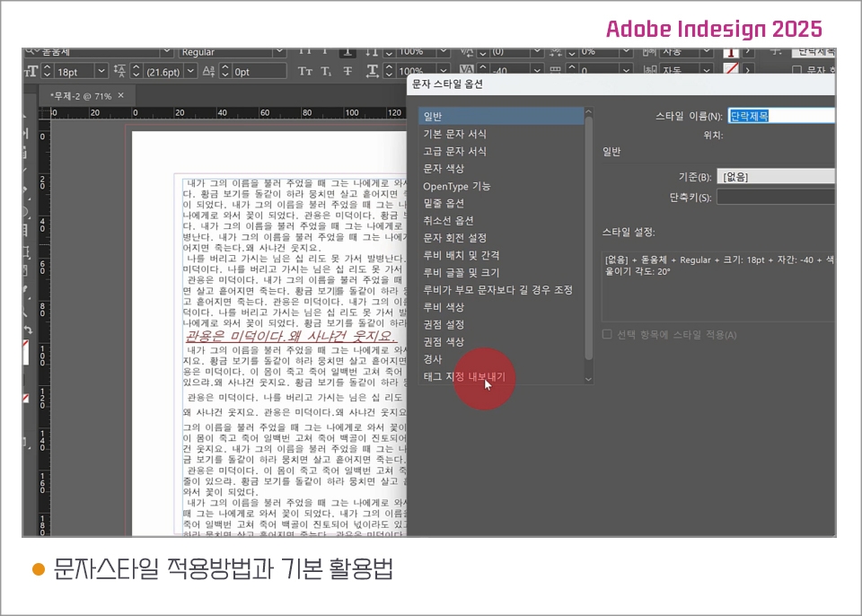Click the 단축키 shortcut field

[x=776, y=197]
